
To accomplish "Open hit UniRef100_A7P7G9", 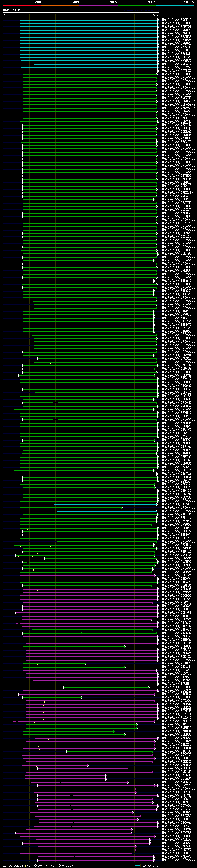I will point(176,26).
